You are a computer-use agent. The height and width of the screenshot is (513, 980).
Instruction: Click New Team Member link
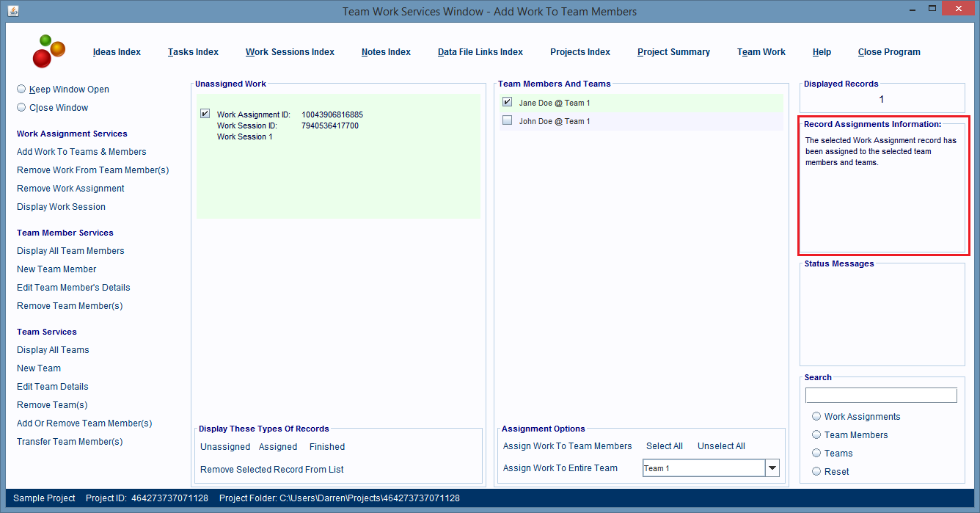click(x=56, y=269)
